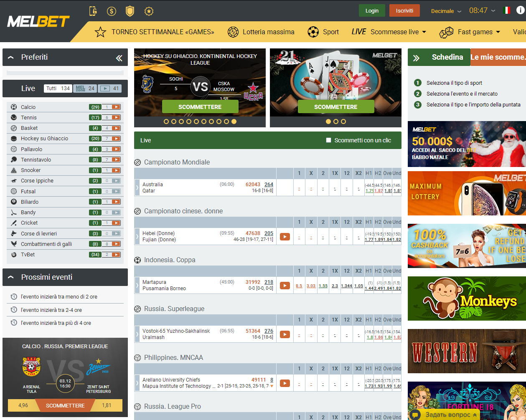Expand the Hebei vs Fujian match row
Image resolution: width=526 pixels, height=420 pixels.
tap(137, 236)
